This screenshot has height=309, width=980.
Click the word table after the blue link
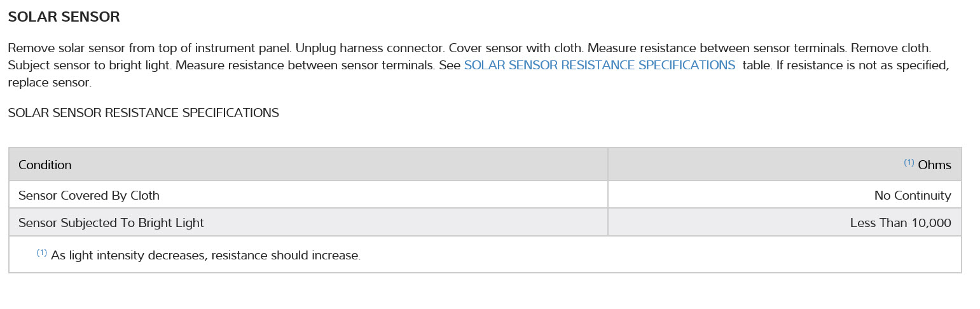756,65
